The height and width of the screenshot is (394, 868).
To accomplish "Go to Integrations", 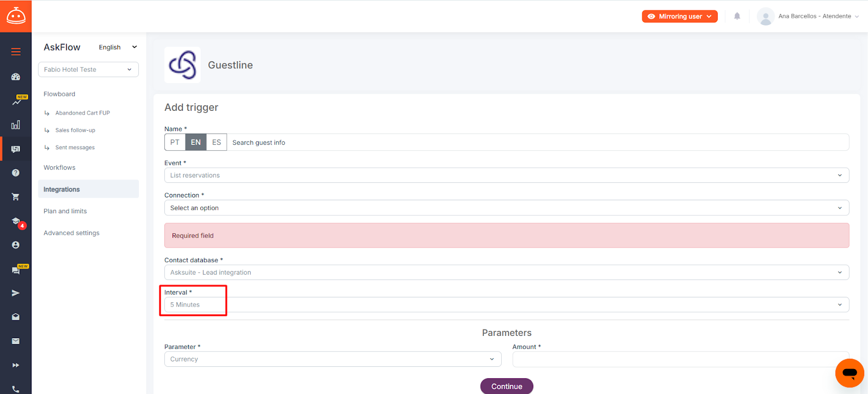I will [88, 189].
